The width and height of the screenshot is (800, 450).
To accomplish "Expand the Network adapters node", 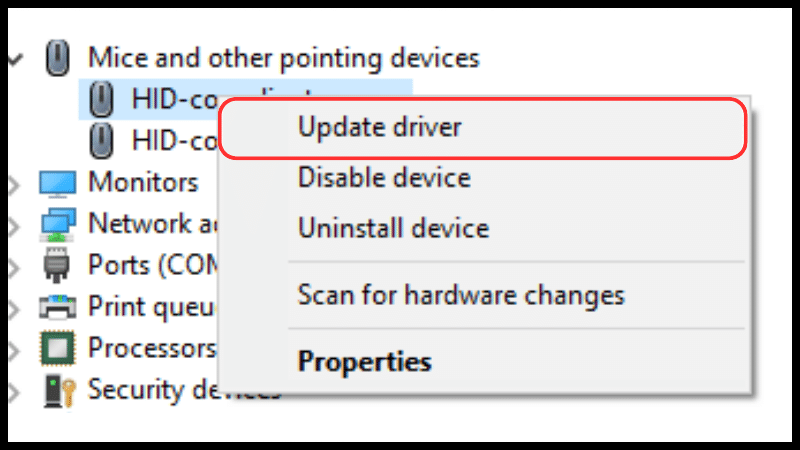I will point(14,227).
